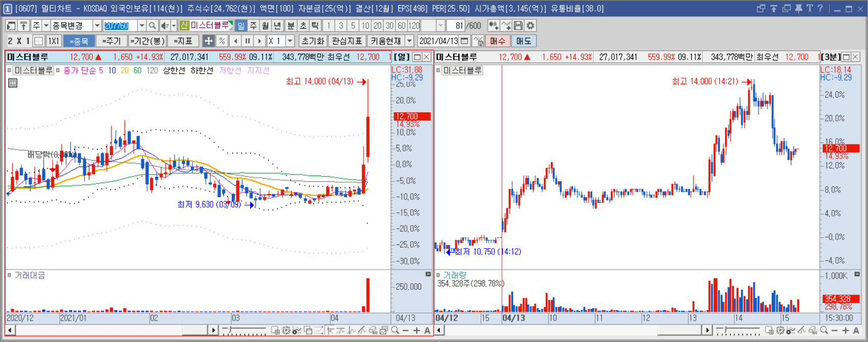Click the 매수 buy button
868x342 pixels.
(x=498, y=41)
